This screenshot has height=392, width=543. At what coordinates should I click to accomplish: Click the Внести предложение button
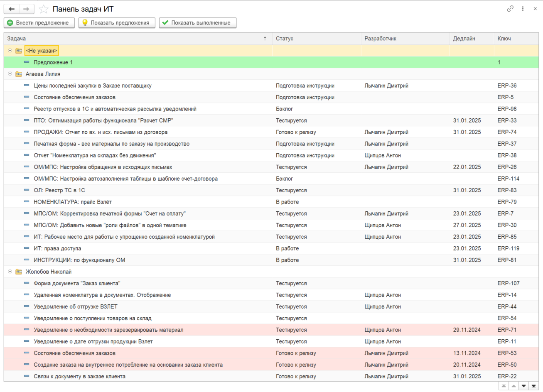39,23
